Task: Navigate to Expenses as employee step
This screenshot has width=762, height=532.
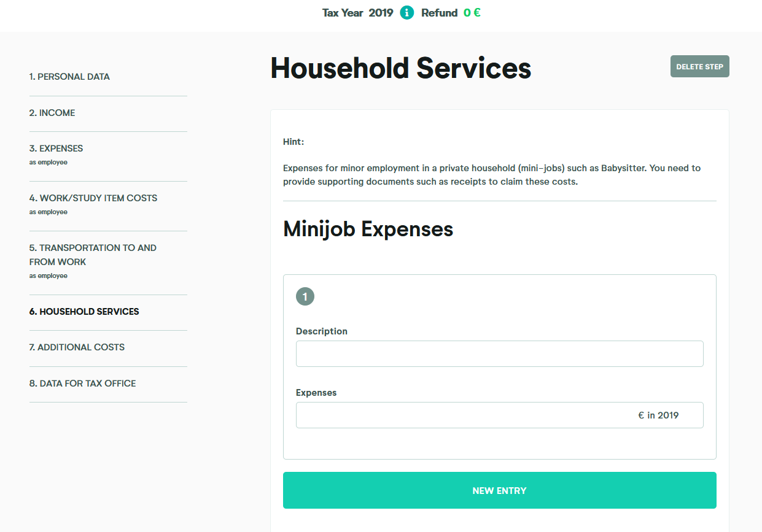Action: 56,148
